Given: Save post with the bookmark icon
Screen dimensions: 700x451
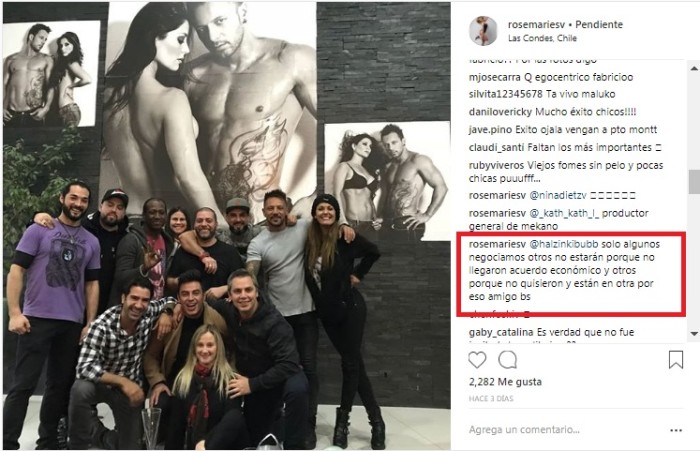Looking at the screenshot, I should coord(676,360).
